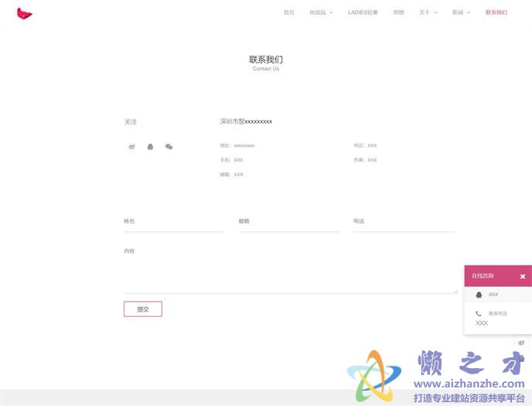Viewport: 532px width, 406px height.
Task: Open the 思想 navigation item
Action: click(x=398, y=12)
